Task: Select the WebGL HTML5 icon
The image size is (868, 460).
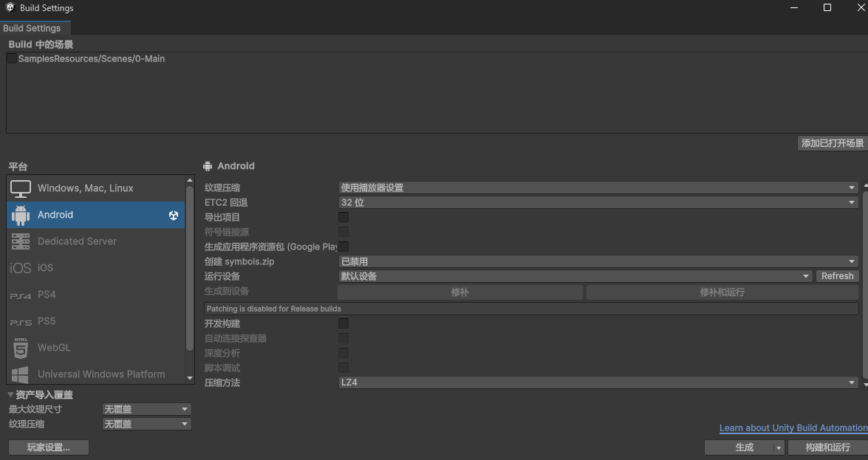Action: pyautogui.click(x=21, y=348)
